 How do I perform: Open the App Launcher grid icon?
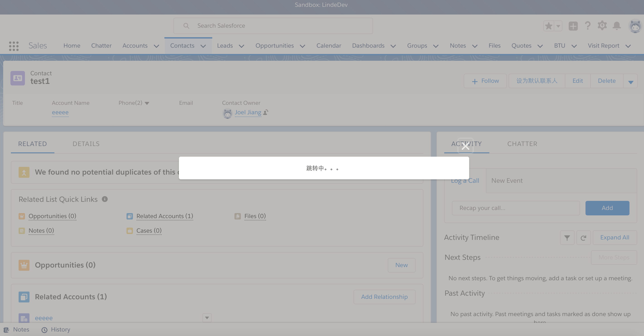click(x=14, y=46)
